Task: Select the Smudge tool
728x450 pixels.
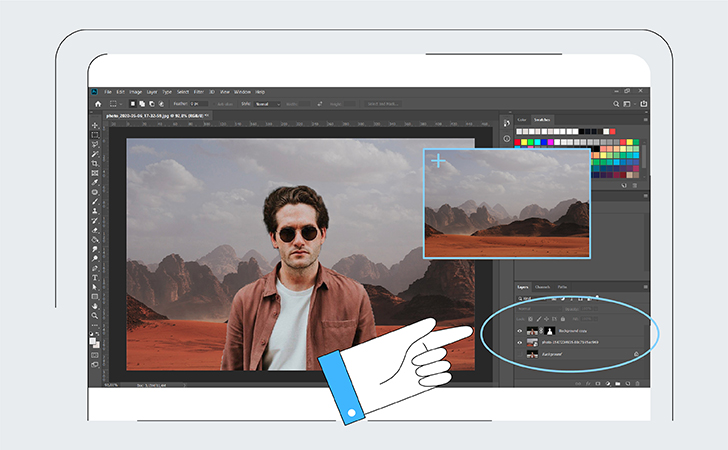Action: click(x=95, y=249)
